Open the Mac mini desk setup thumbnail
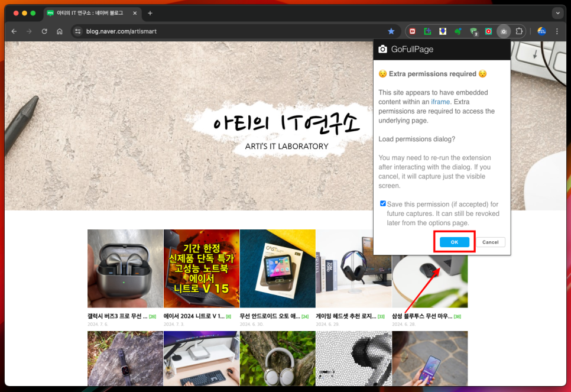The width and height of the screenshot is (571, 392). pos(202,358)
